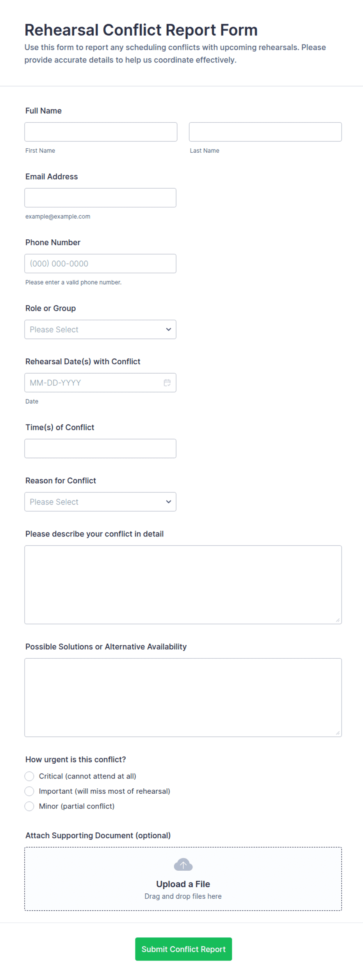Select Critical (cannot attend at all)
Image resolution: width=363 pixels, height=980 pixels.
(x=29, y=776)
